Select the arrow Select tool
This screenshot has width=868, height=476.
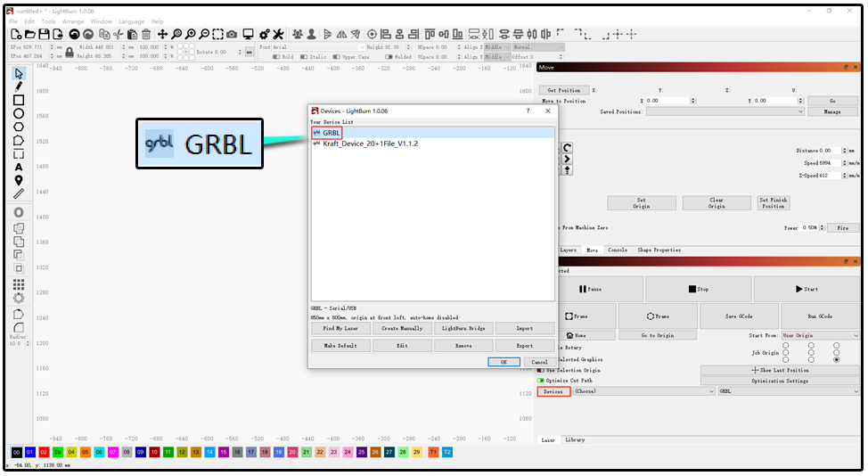[19, 74]
